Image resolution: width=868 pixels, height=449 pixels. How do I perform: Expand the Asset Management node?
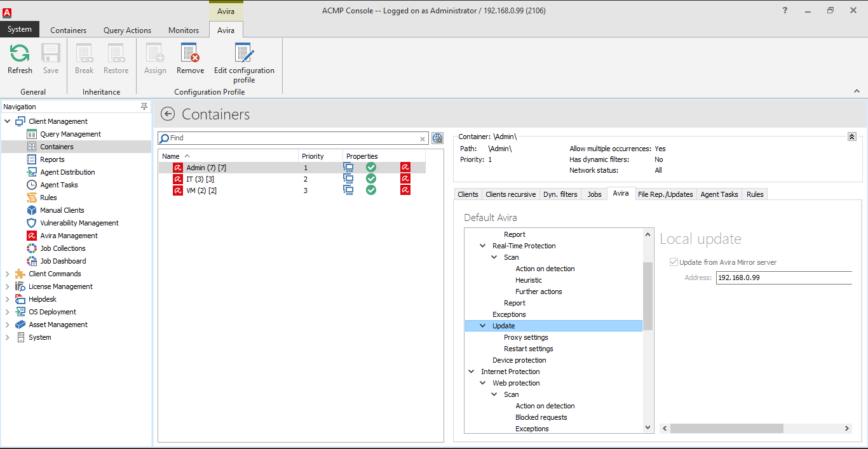pos(8,325)
